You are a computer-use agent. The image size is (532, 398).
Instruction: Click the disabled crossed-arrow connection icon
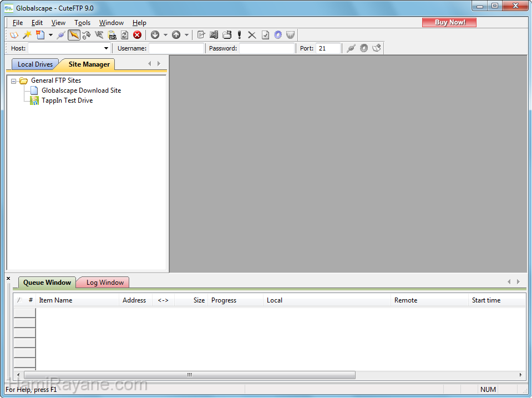click(99, 34)
